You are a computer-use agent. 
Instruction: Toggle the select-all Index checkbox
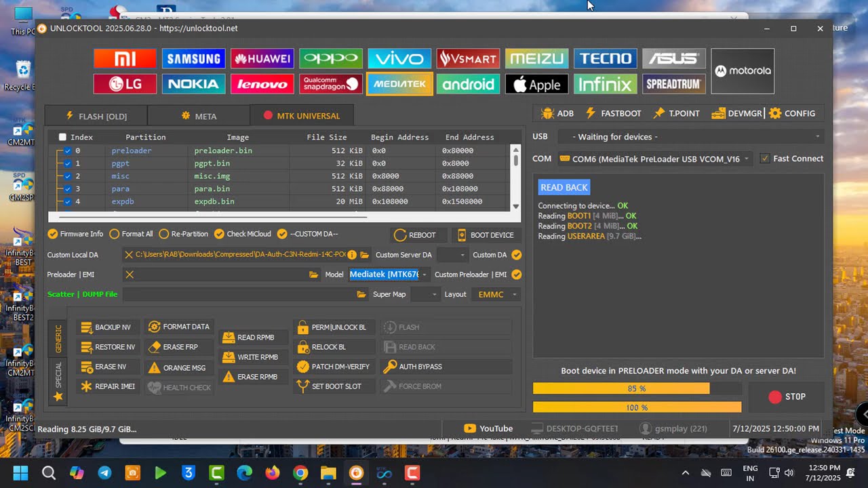(x=62, y=137)
